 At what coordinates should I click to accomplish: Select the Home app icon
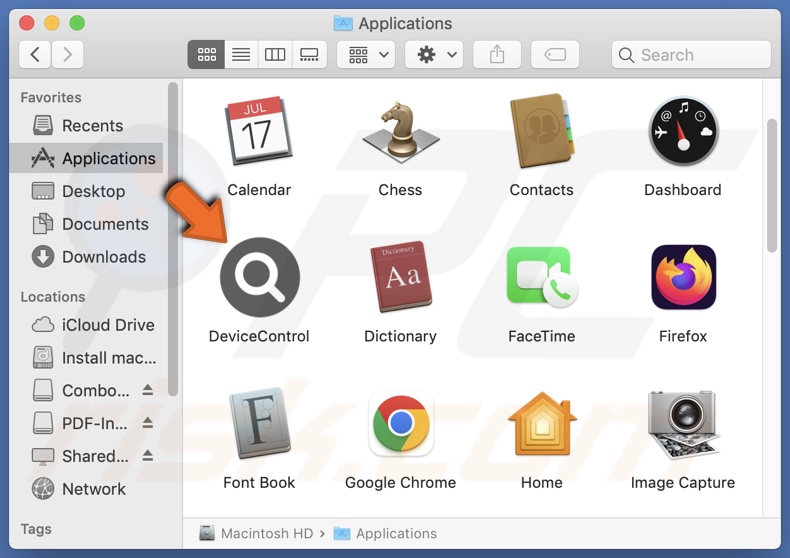pyautogui.click(x=542, y=423)
